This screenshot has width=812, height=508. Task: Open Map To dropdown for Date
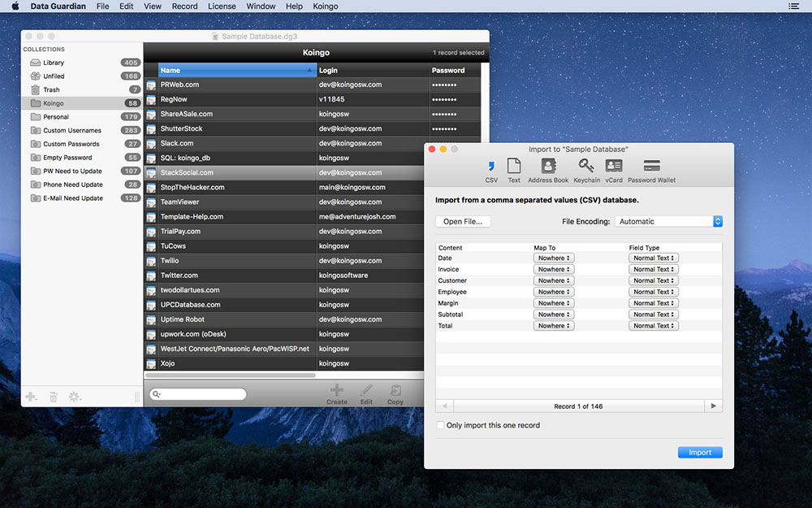click(554, 258)
